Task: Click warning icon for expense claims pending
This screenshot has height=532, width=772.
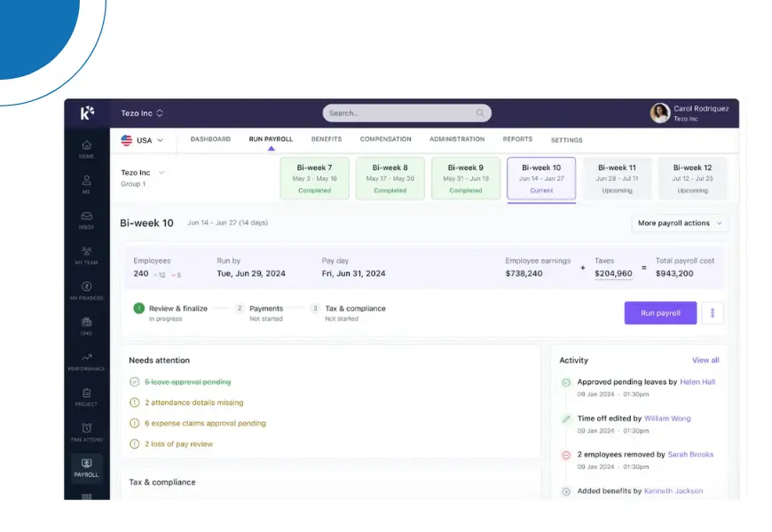Action: click(134, 423)
